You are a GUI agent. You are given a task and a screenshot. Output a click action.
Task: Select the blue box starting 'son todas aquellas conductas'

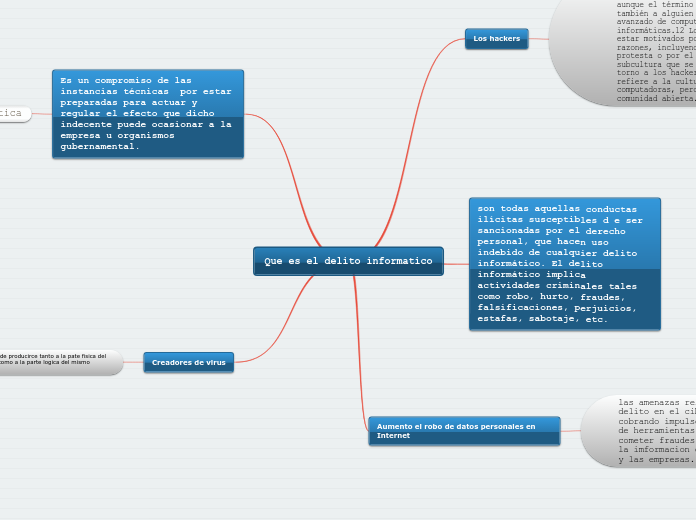(565, 264)
